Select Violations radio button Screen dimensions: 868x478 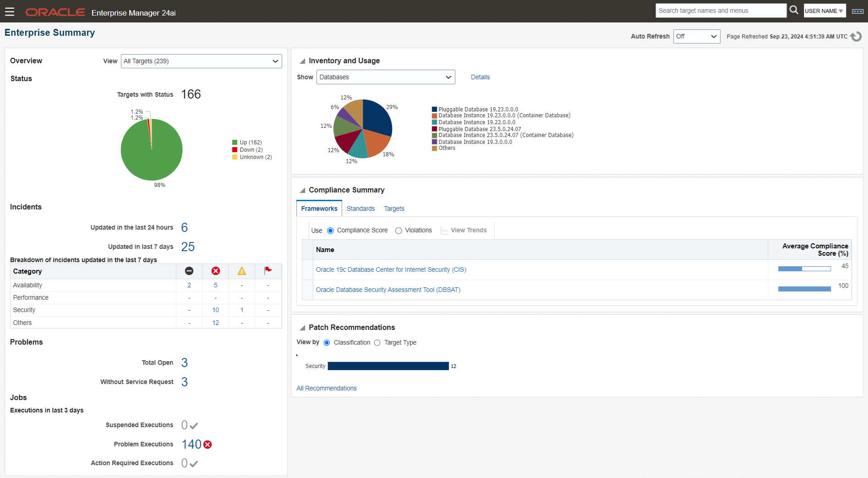click(399, 231)
